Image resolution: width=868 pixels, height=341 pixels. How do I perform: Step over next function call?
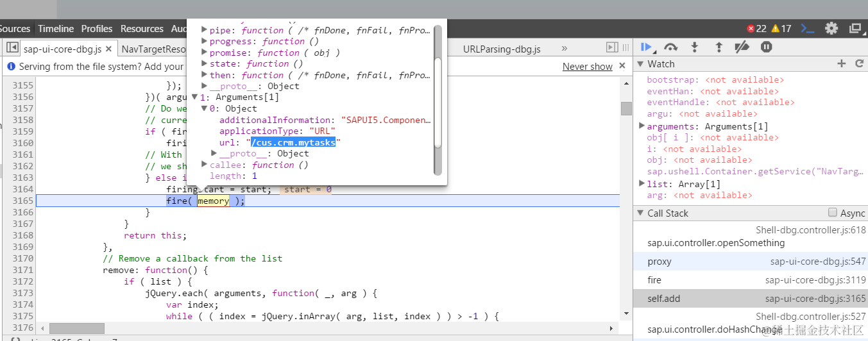(670, 47)
